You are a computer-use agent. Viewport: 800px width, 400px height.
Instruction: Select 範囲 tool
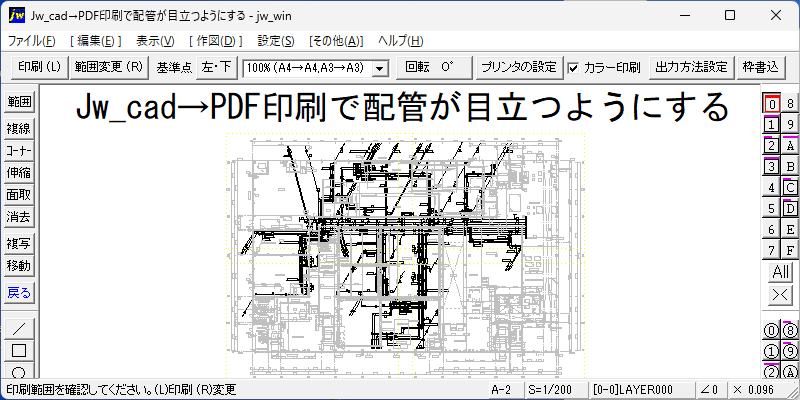[x=19, y=103]
